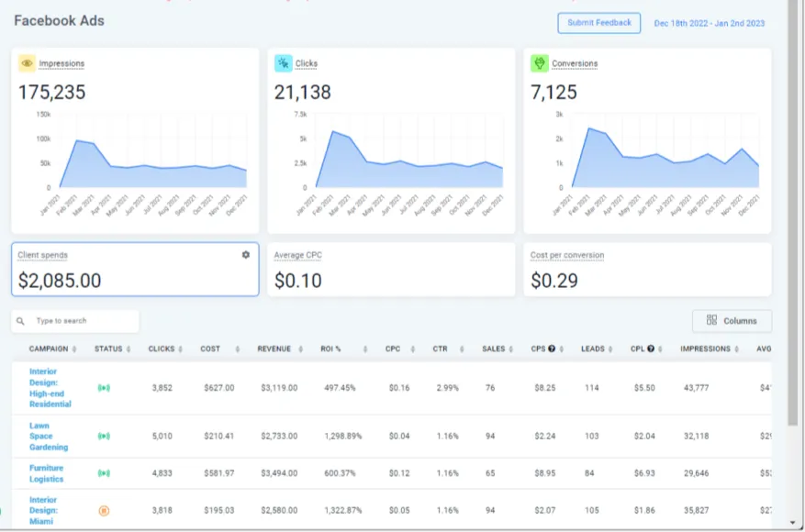Screen dimensions: 805x532
Task: Click the Impressions eye icon
Action: click(x=27, y=63)
